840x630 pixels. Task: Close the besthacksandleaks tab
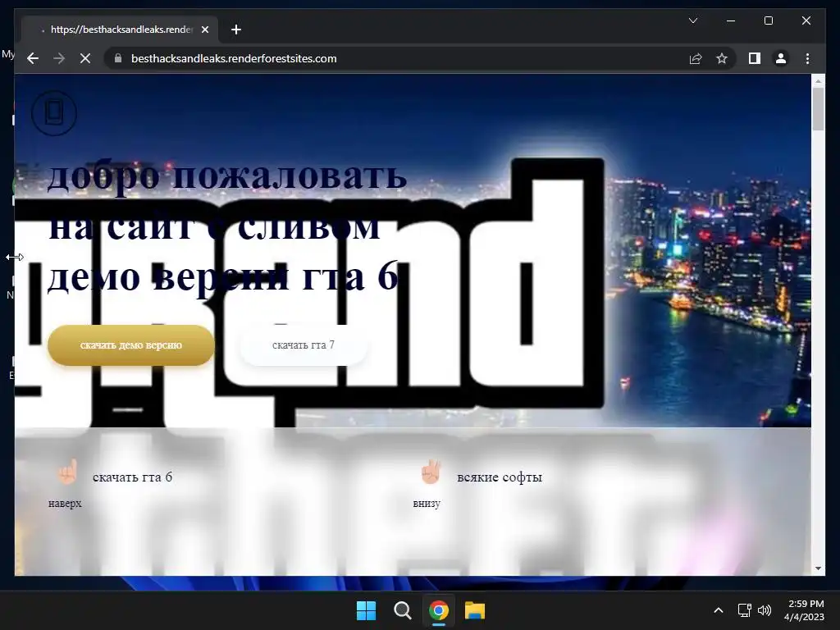pos(204,30)
